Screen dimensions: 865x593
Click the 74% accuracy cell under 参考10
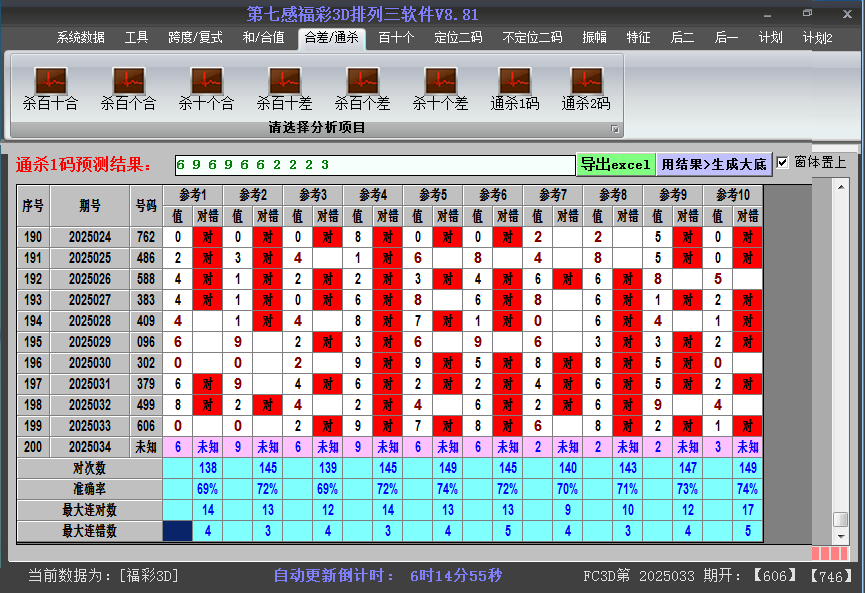point(747,489)
